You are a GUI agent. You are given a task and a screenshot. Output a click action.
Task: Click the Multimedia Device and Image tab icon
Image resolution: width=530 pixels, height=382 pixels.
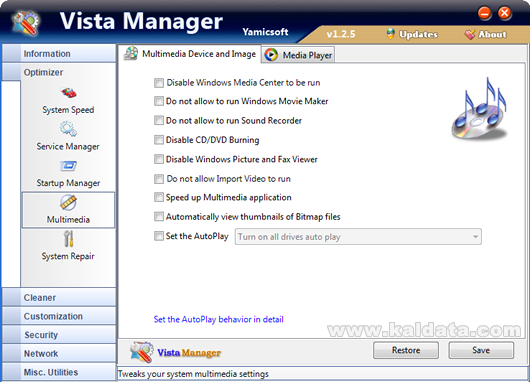(131, 53)
